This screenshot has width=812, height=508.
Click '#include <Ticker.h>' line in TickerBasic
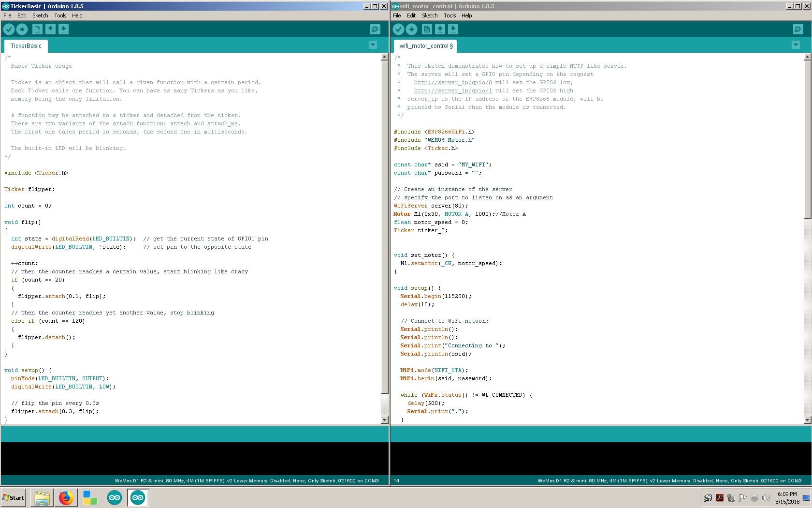[36, 173]
